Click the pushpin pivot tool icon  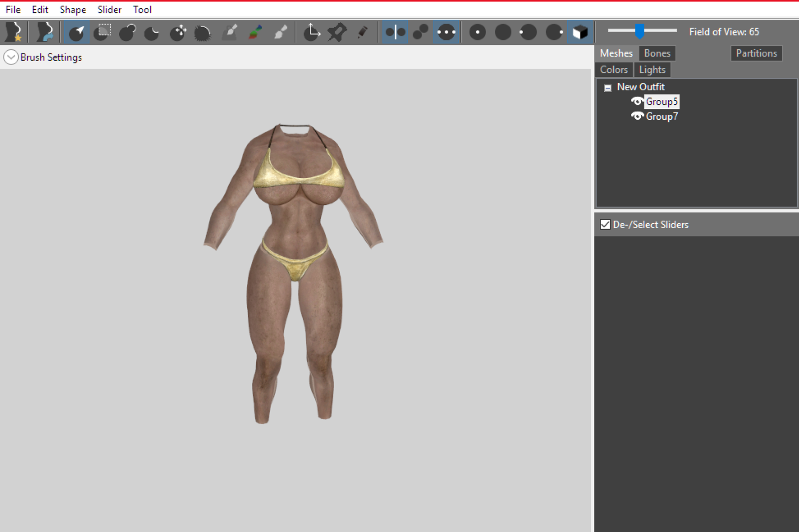pyautogui.click(x=337, y=32)
